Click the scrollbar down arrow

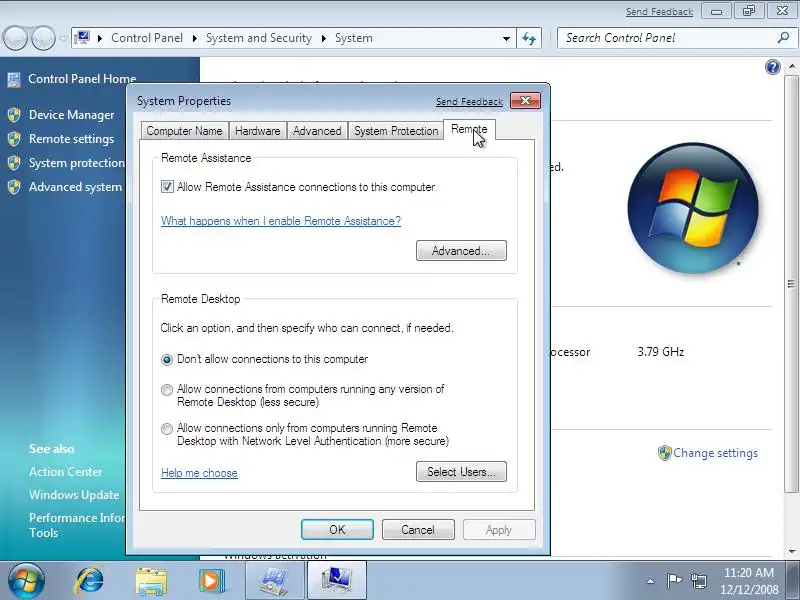[x=792, y=552]
